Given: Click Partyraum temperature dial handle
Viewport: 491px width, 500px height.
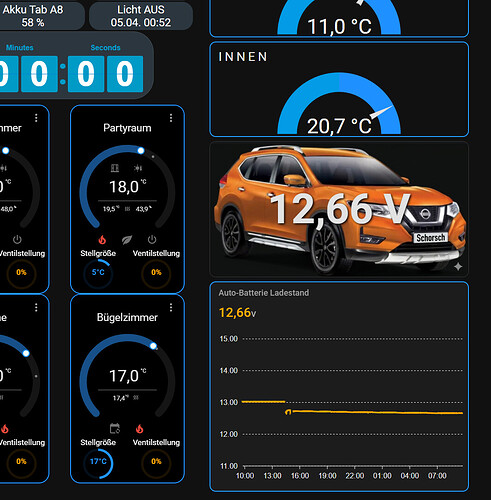Looking at the screenshot, I should [141, 151].
